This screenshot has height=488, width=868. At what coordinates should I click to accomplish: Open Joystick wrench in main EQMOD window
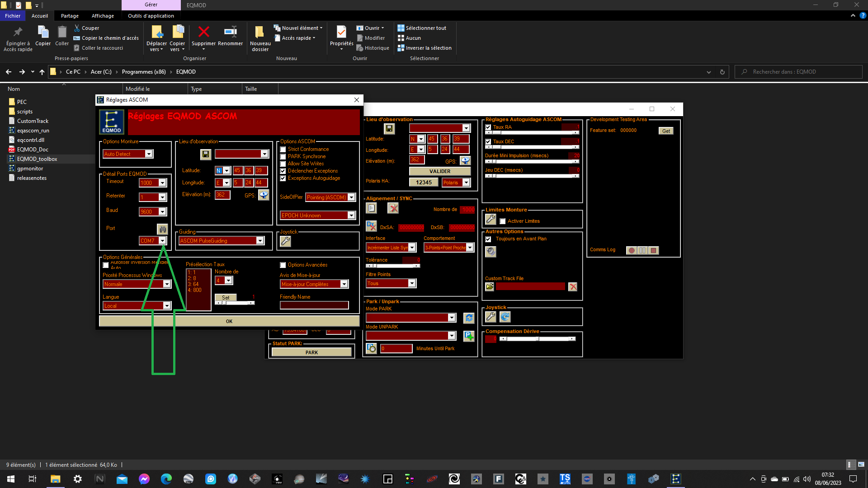[491, 317]
